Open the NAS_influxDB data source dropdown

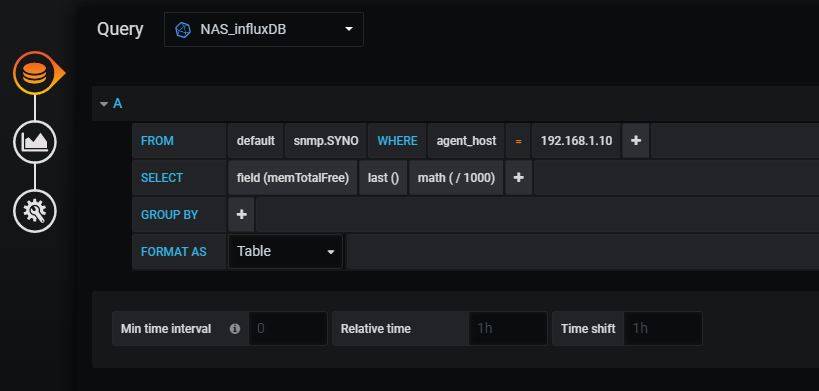(x=264, y=29)
